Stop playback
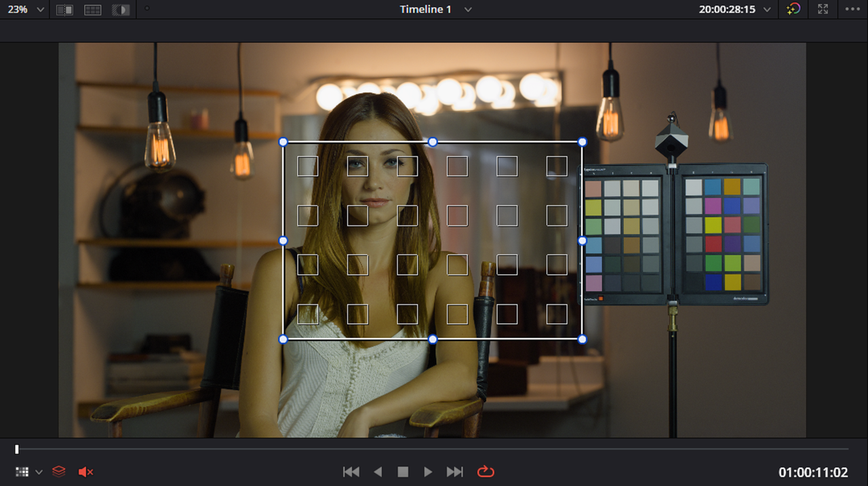 coord(403,472)
